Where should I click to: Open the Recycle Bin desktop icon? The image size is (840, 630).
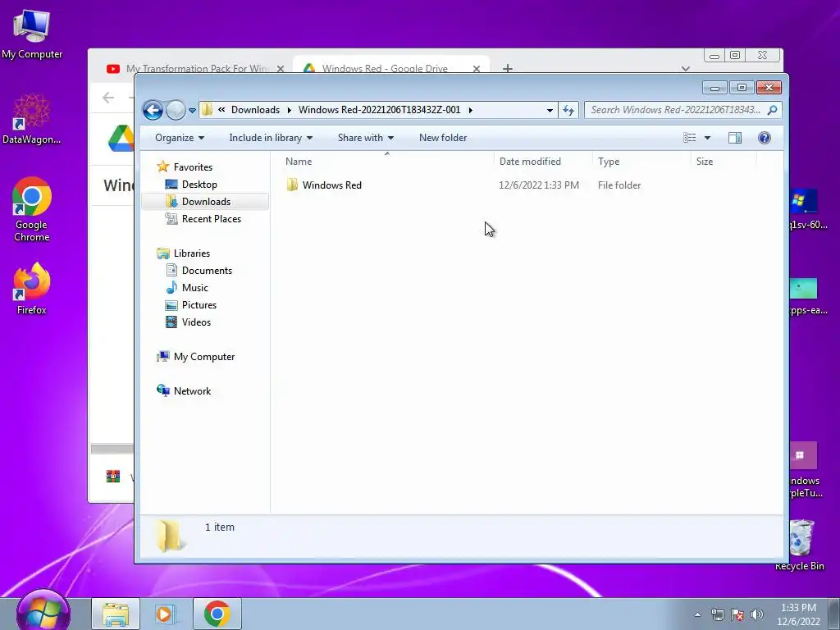click(x=800, y=545)
